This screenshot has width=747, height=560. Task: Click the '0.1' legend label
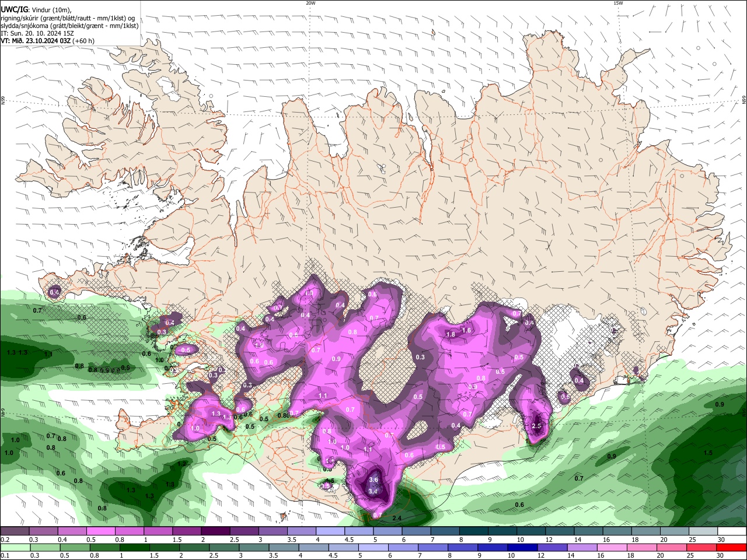5,556
